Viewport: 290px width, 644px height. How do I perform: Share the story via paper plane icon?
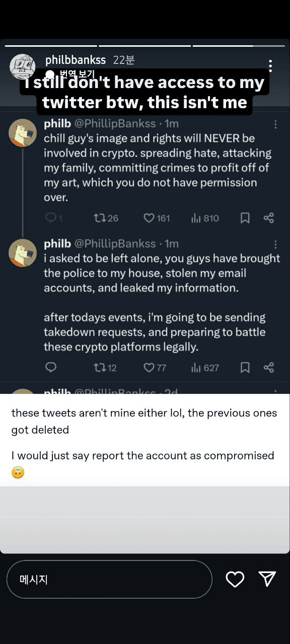pyautogui.click(x=267, y=579)
